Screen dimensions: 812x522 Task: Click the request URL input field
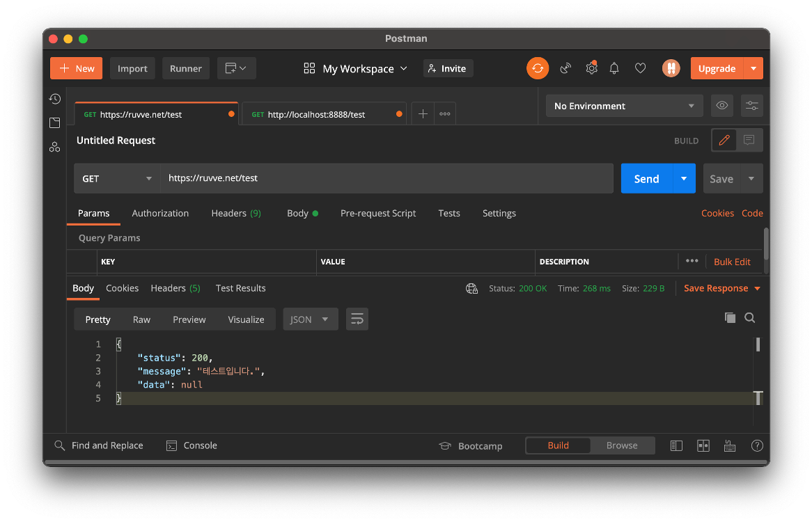(387, 178)
